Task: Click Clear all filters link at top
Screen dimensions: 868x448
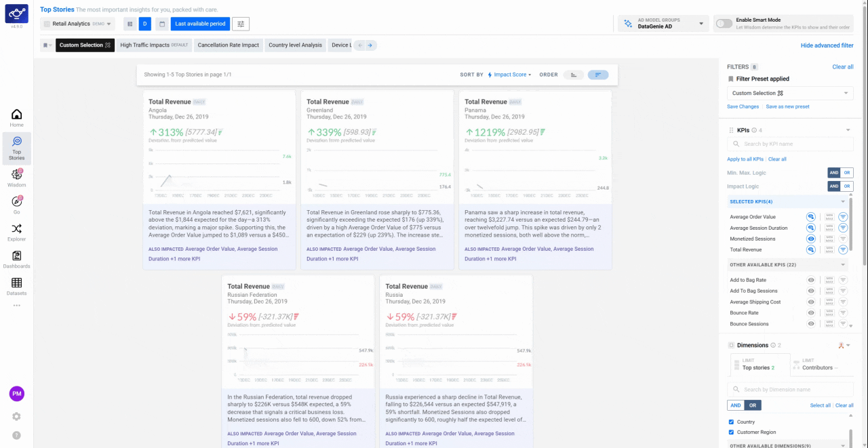Action: [843, 66]
